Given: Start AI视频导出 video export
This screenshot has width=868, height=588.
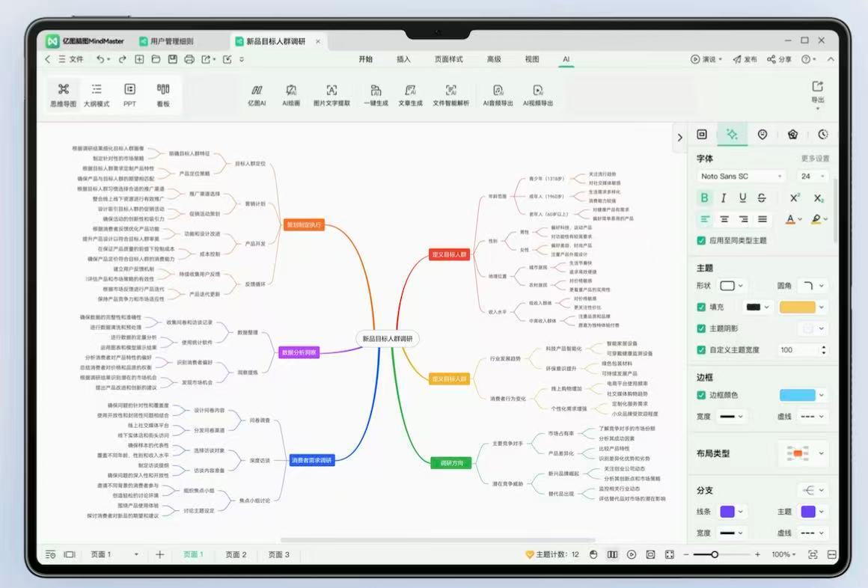Looking at the screenshot, I should click(537, 95).
